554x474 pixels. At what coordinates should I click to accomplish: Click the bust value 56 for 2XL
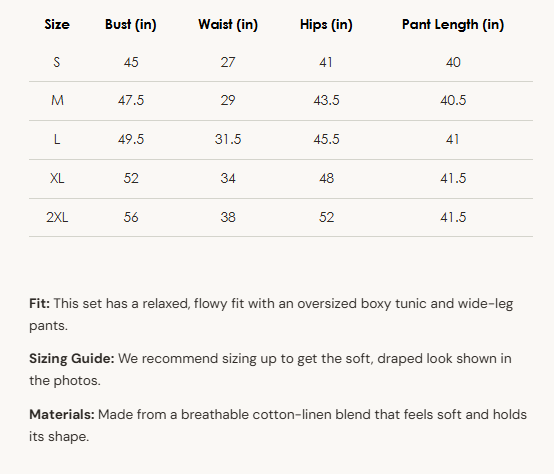(131, 217)
